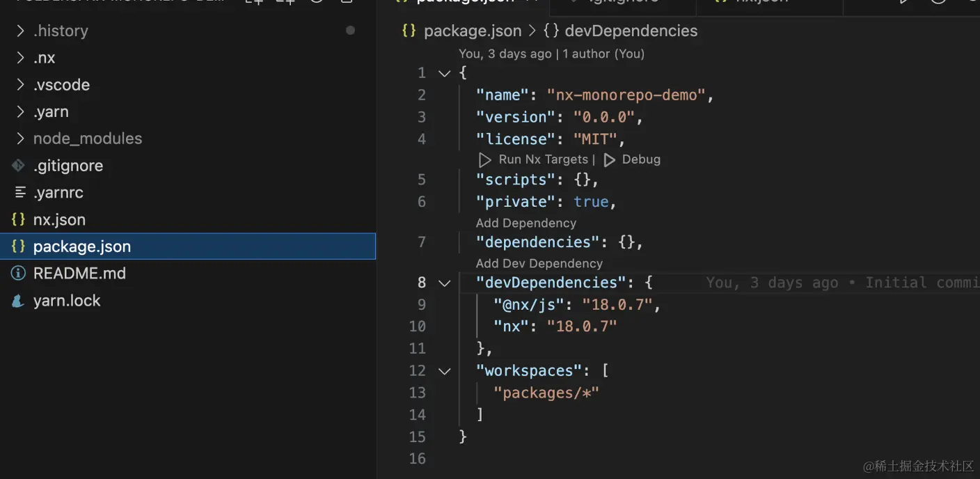980x479 pixels.
Task: Collapse the devDependencies fold arrow at line 8
Action: pos(444,283)
